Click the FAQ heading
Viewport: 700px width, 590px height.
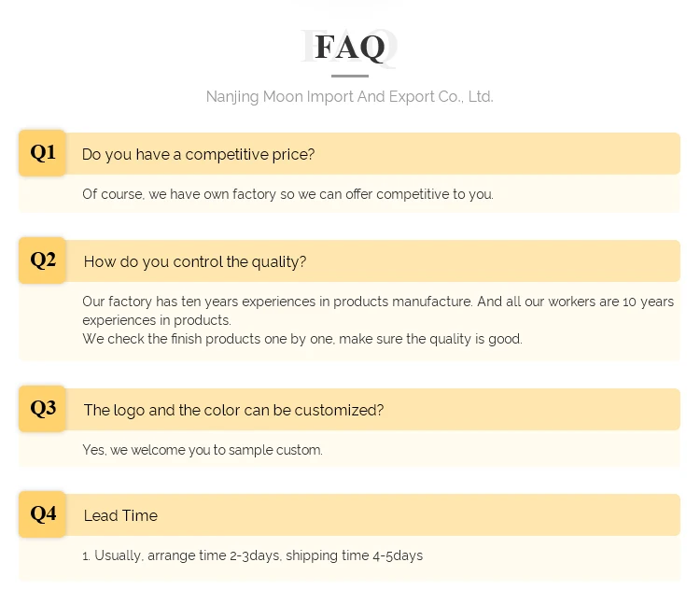pos(350,47)
